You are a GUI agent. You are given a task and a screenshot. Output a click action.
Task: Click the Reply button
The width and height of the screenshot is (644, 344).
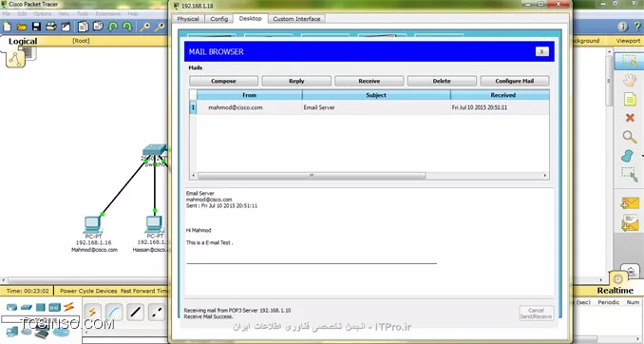pos(296,81)
